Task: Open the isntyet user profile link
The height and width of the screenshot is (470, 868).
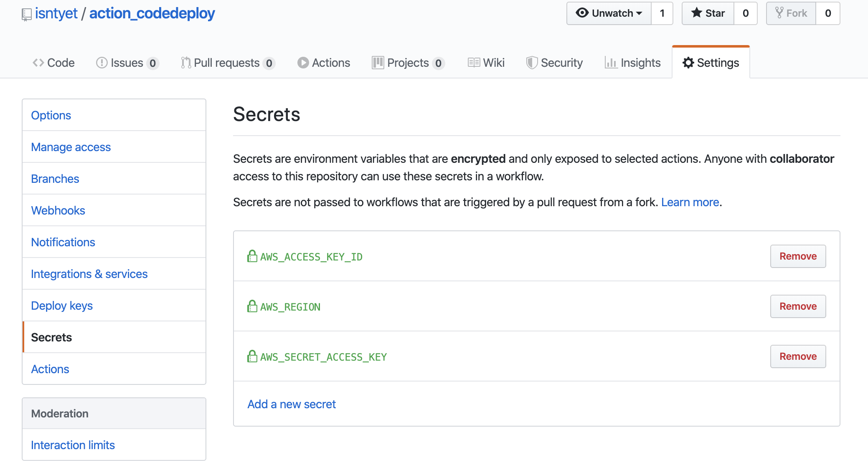Action: tap(56, 13)
